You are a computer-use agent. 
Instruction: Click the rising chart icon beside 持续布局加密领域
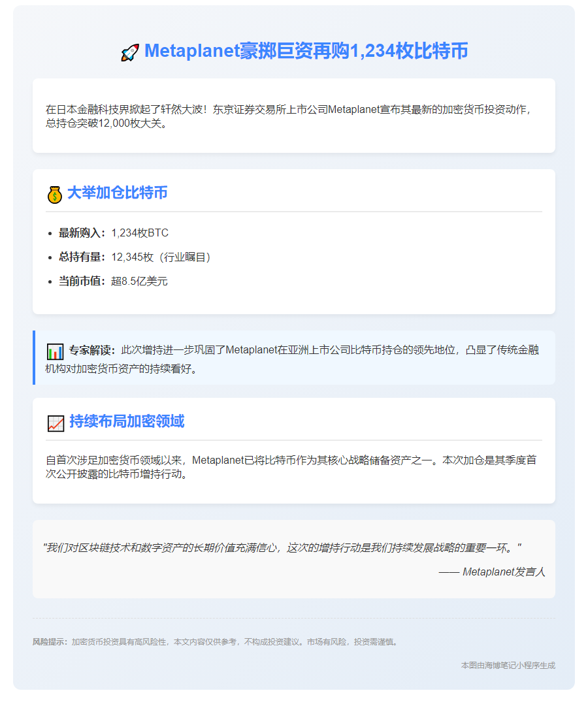56,423
